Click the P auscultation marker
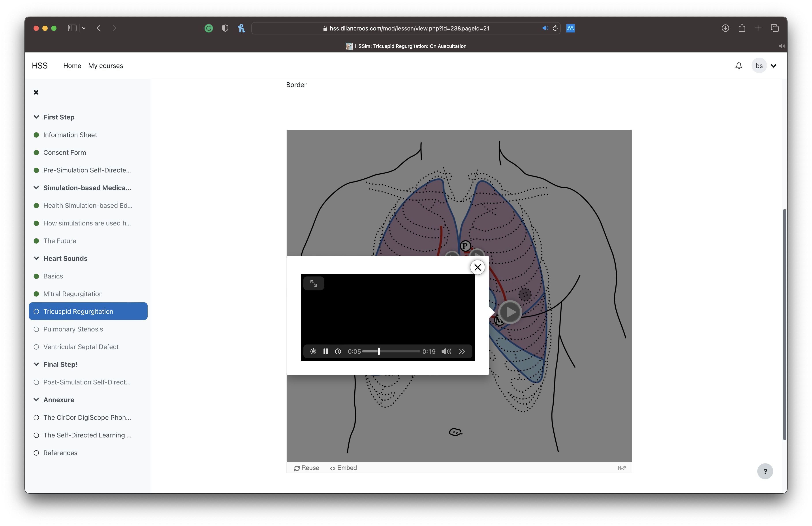 465,245
